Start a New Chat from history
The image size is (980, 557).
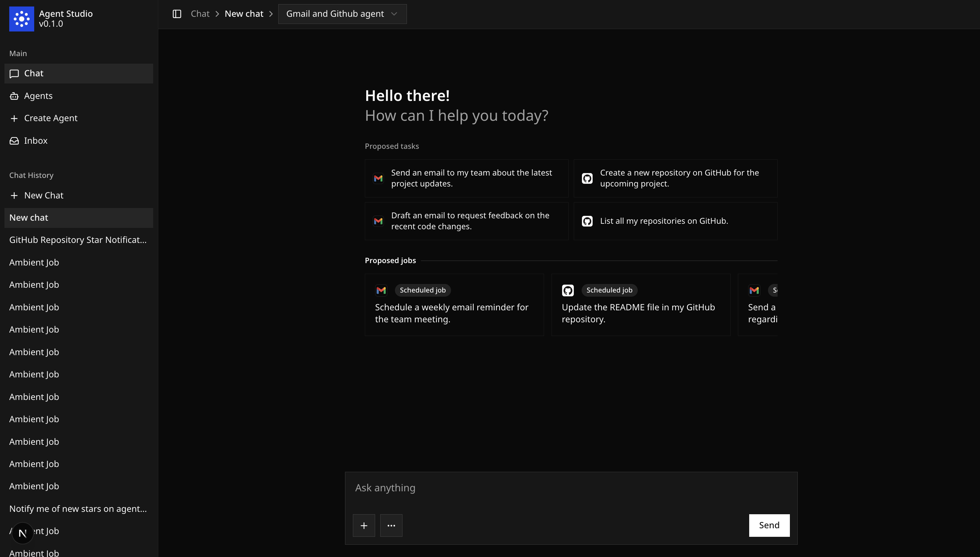(x=43, y=195)
